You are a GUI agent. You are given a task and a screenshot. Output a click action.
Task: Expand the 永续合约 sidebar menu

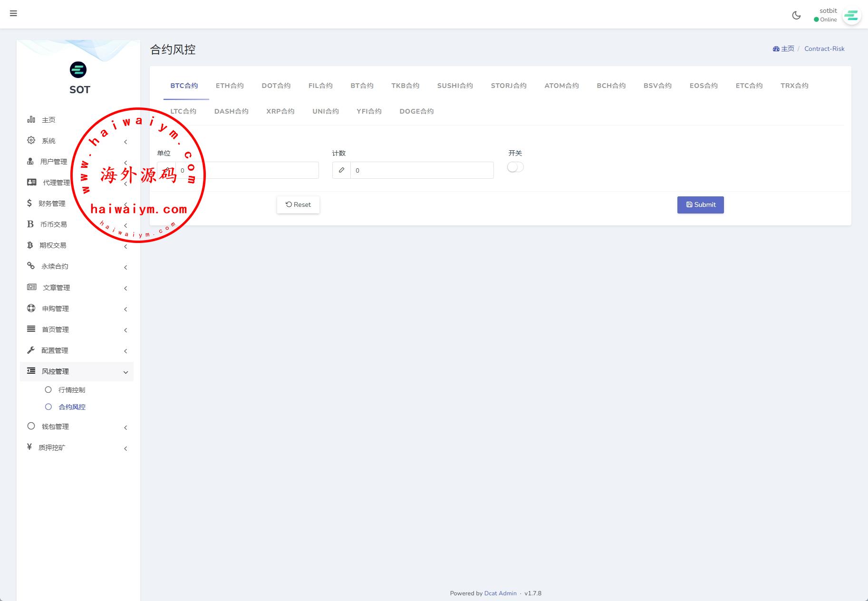pos(77,266)
